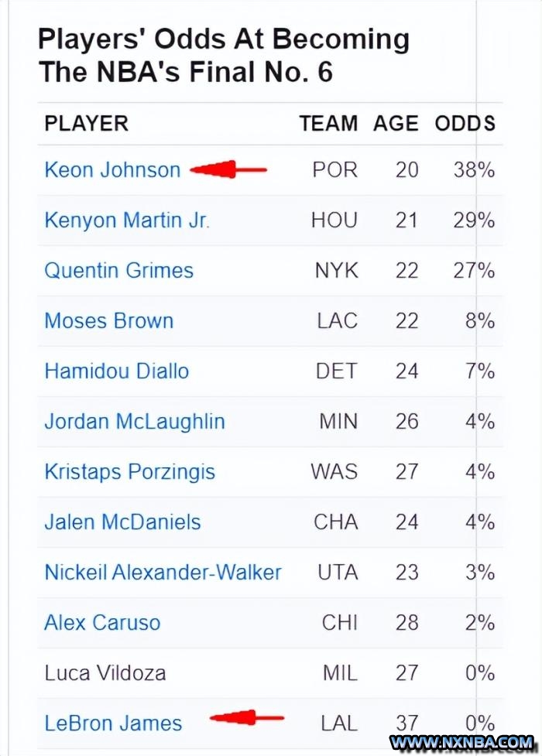Open Hamidou Diallo player link
Screen dimensions: 542x756
click(117, 371)
